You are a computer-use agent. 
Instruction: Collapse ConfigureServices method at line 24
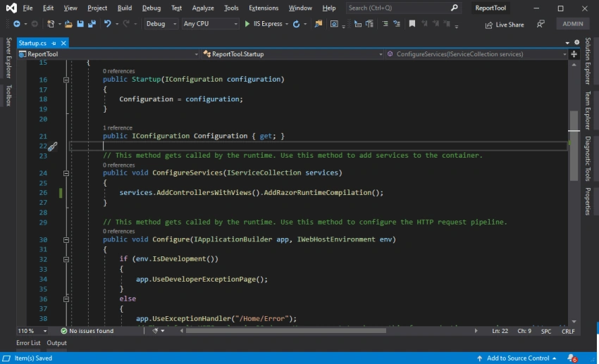point(66,173)
